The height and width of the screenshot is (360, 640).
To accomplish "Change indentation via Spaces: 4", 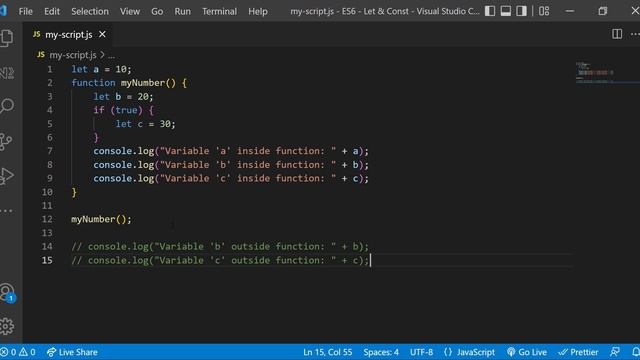I will pyautogui.click(x=381, y=352).
